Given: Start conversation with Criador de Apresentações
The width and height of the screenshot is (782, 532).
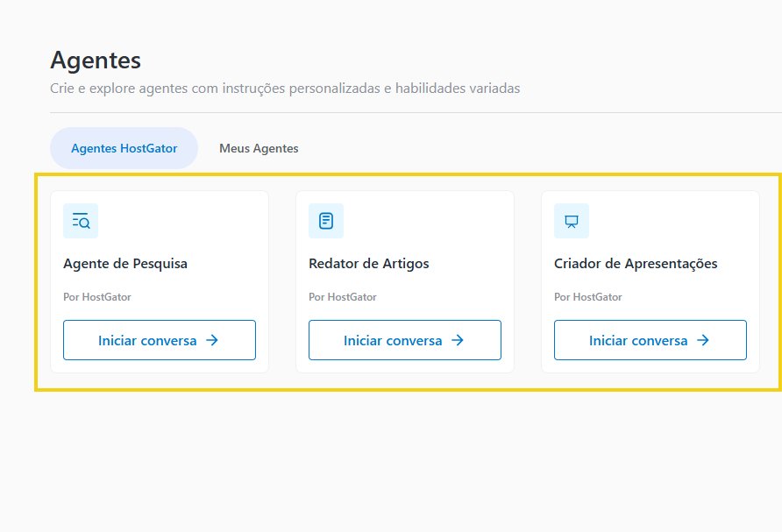Looking at the screenshot, I should 650,340.
